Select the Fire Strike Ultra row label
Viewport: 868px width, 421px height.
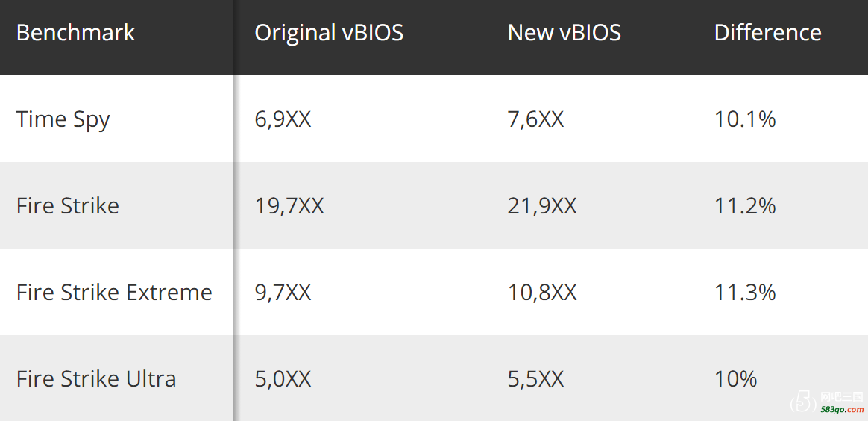tap(96, 379)
